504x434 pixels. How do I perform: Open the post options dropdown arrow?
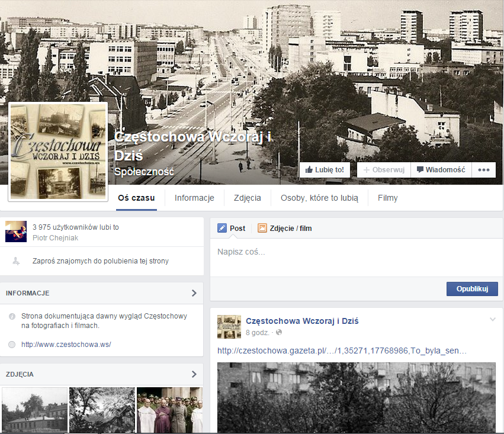click(x=492, y=319)
